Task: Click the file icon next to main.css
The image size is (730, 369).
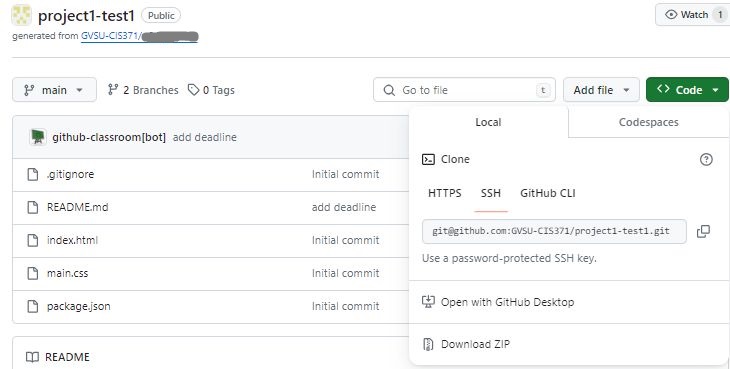Action: pyautogui.click(x=33, y=274)
